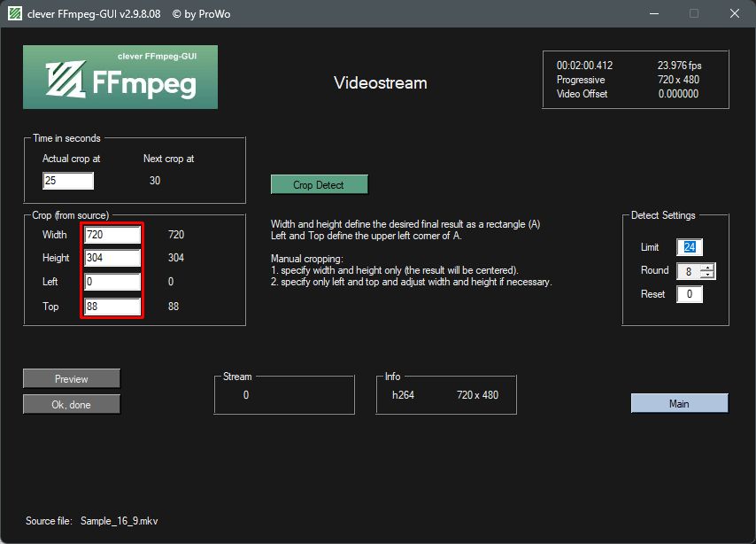Click the detected height value 304
The height and width of the screenshot is (544, 756).
coord(176,258)
